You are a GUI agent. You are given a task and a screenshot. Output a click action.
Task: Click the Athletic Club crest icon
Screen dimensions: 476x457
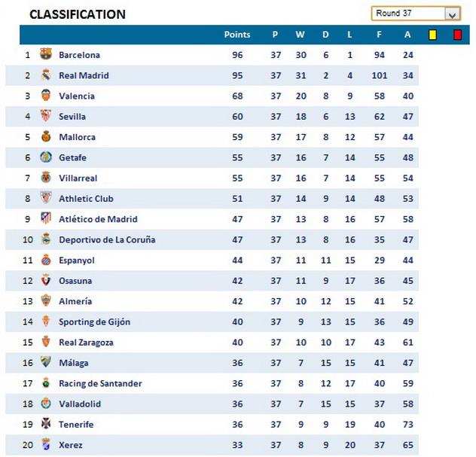(46, 198)
